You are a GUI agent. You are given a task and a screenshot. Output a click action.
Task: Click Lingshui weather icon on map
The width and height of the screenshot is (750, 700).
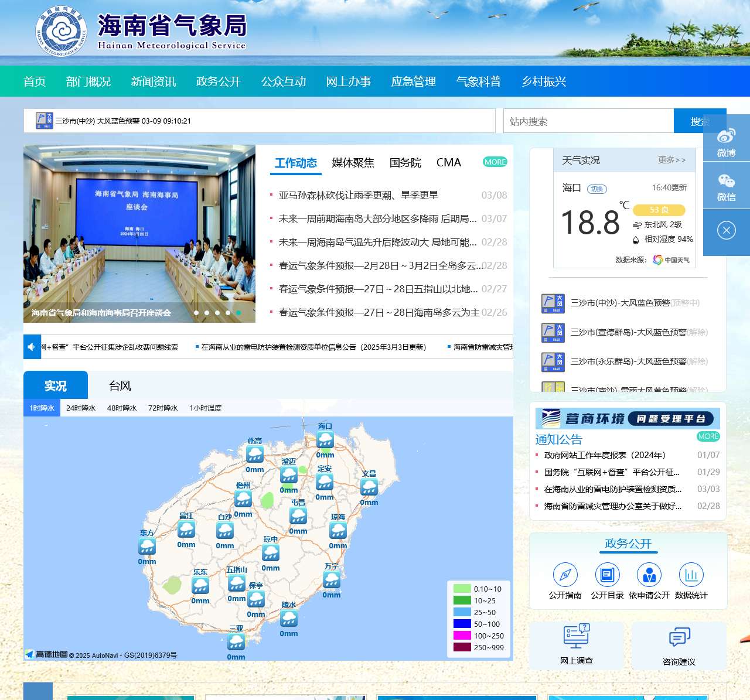click(x=289, y=618)
